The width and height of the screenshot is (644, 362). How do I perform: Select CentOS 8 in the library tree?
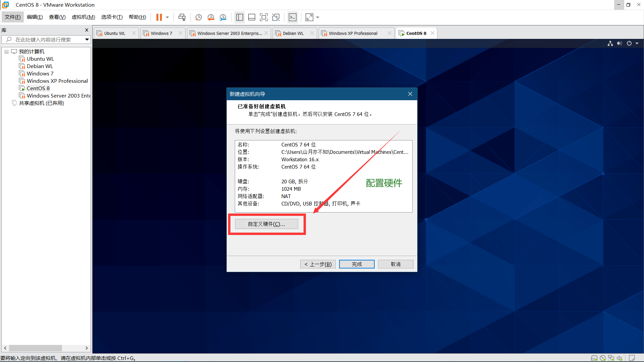(38, 88)
